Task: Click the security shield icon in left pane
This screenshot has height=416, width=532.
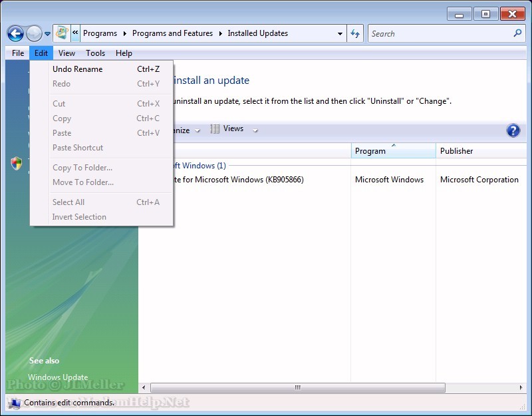Action: point(17,163)
